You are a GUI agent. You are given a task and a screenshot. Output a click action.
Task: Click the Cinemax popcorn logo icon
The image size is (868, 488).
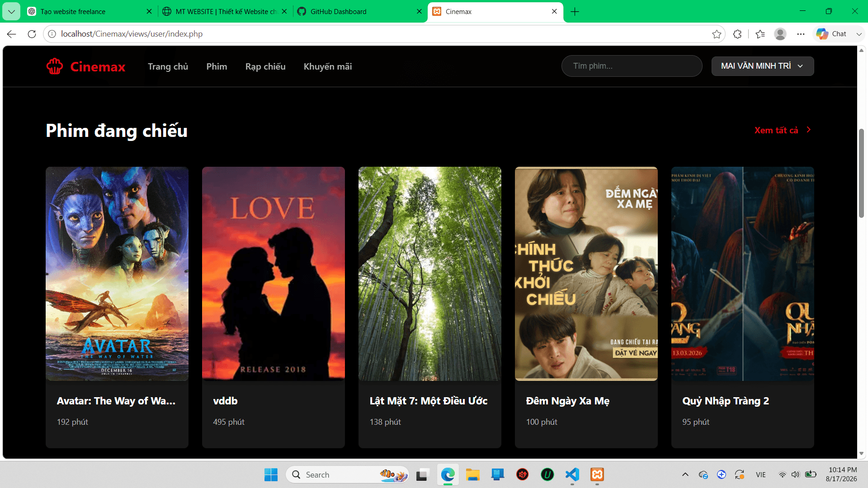point(55,66)
